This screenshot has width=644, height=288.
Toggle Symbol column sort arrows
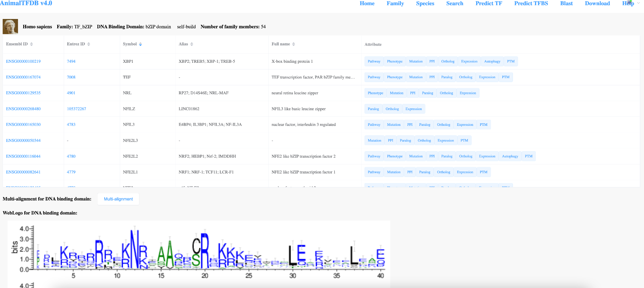pyautogui.click(x=140, y=44)
